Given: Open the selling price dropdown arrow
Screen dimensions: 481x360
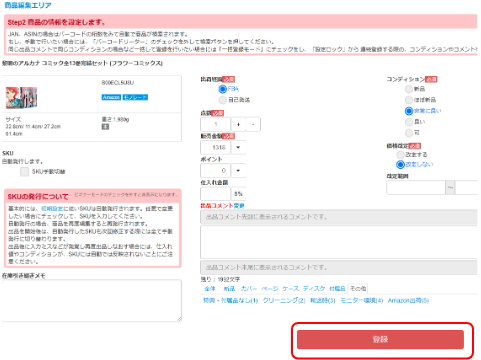Looking at the screenshot, I should (238, 147).
